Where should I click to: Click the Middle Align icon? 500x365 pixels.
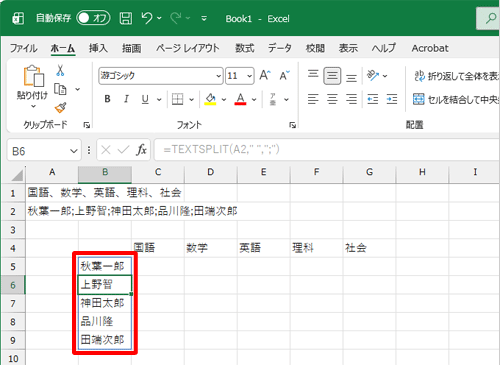click(332, 76)
